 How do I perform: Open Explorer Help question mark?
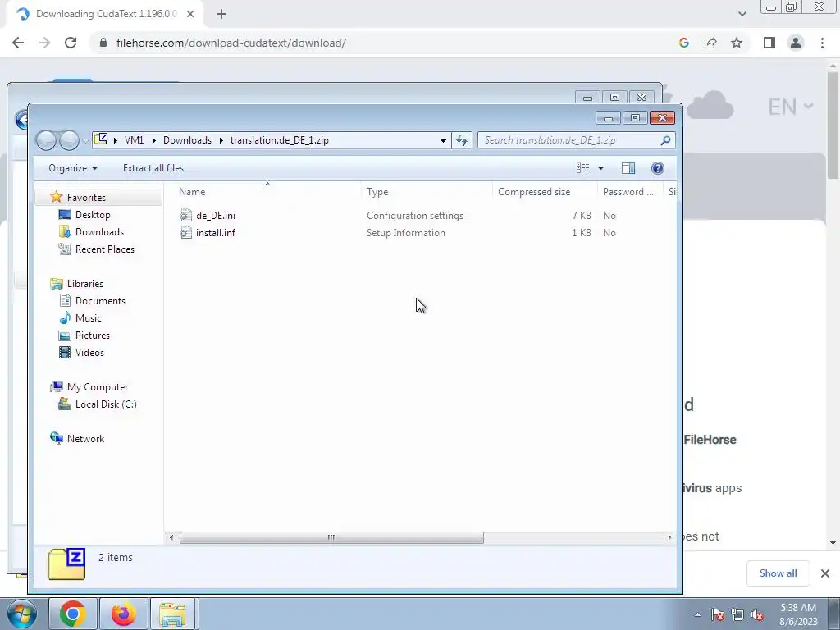click(657, 168)
